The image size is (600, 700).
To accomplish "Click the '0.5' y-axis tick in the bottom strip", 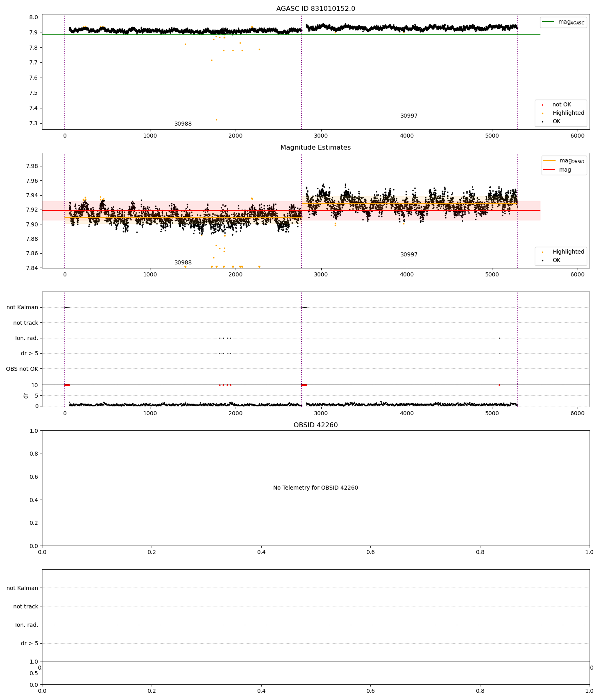I will click(34, 674).
